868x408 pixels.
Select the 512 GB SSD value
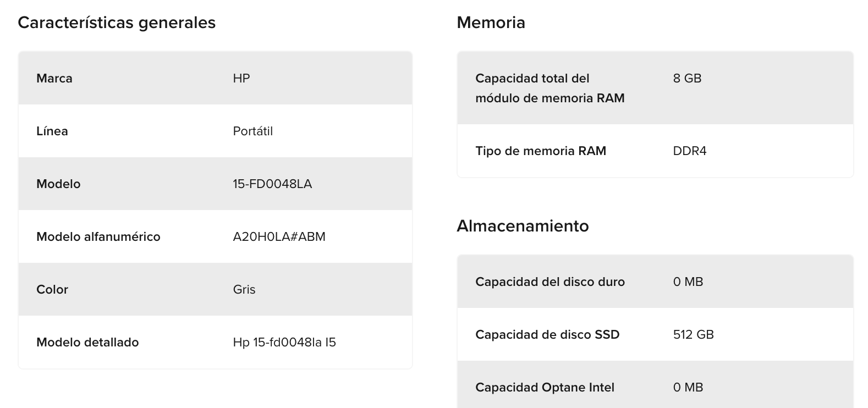[693, 334]
